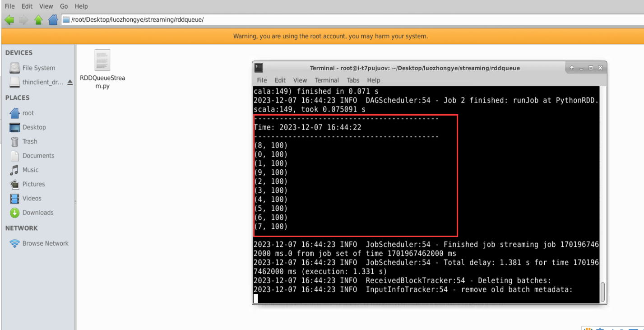Eject the thinclient drive

tap(70, 82)
